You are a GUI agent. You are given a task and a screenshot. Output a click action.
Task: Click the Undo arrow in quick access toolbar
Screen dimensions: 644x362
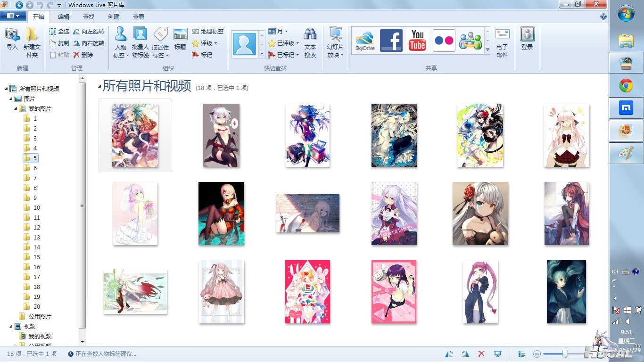(x=40, y=5)
